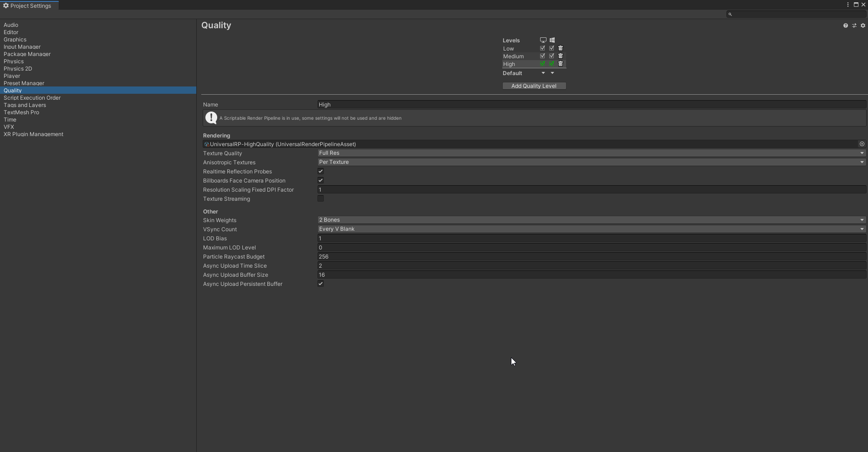The height and width of the screenshot is (452, 868).
Task: Open the three-dot menu at top right
Action: [847, 5]
